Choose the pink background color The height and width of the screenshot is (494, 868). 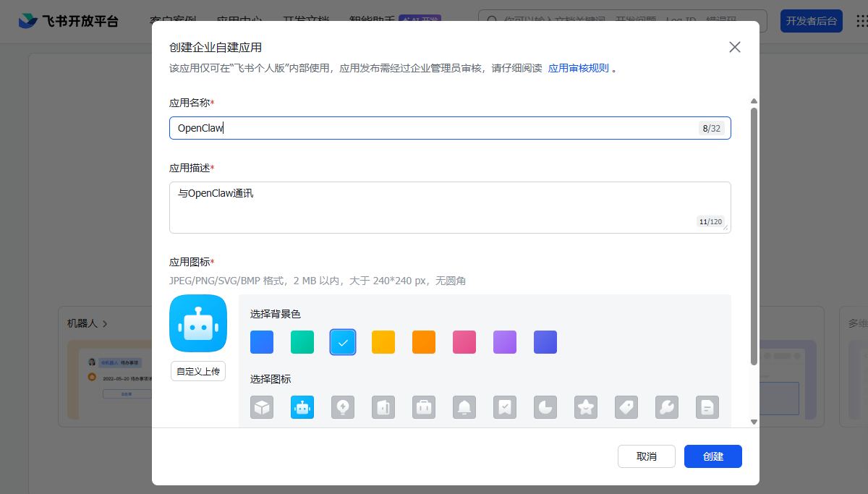[464, 342]
